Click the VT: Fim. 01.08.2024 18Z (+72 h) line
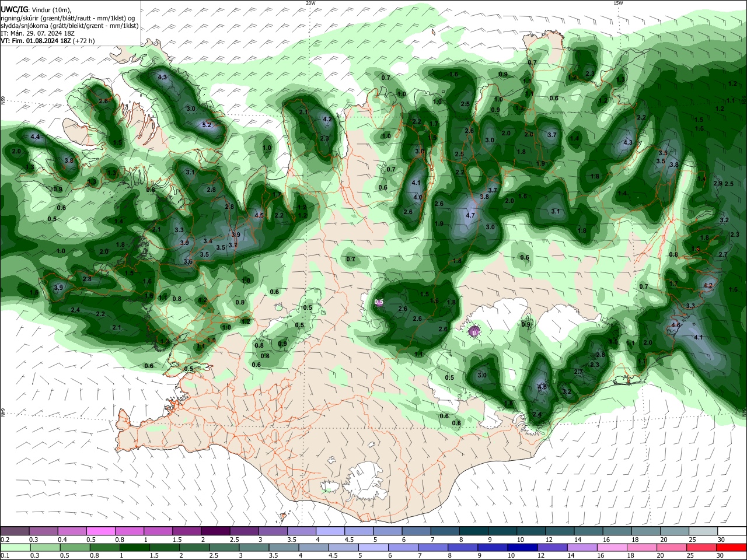Image resolution: width=747 pixels, height=560 pixels. coord(47,41)
